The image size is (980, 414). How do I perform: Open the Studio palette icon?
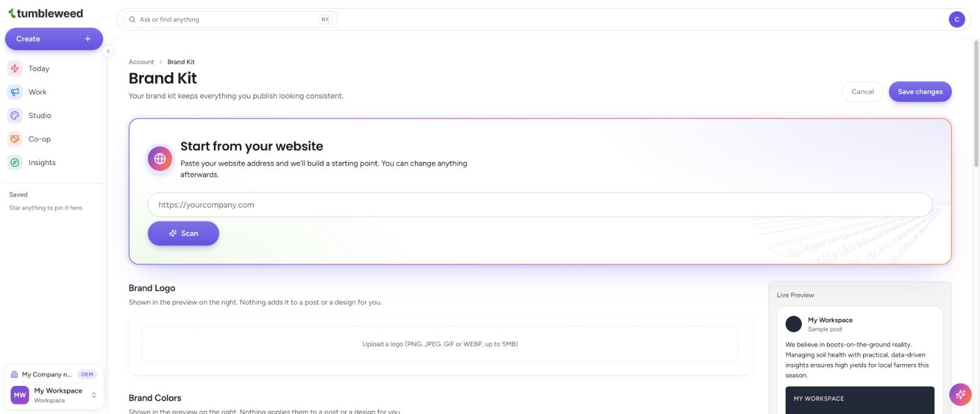click(15, 116)
